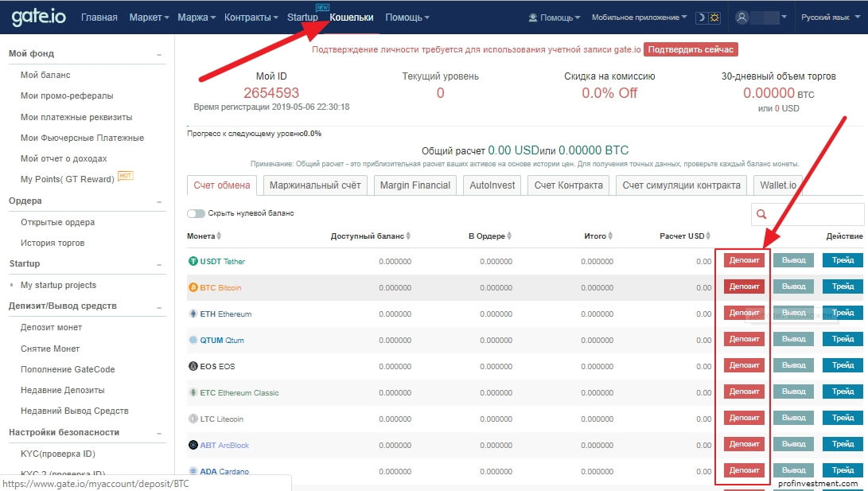Click Подтвердить сейчас button

click(691, 49)
